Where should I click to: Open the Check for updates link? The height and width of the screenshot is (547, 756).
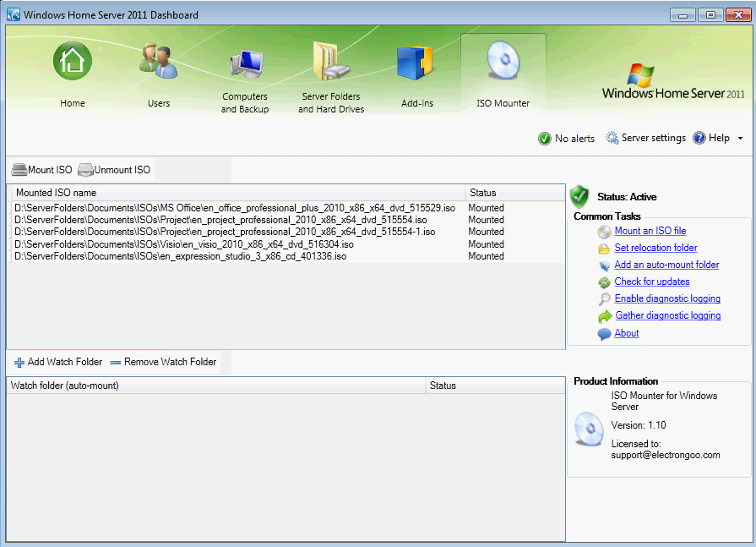652,282
